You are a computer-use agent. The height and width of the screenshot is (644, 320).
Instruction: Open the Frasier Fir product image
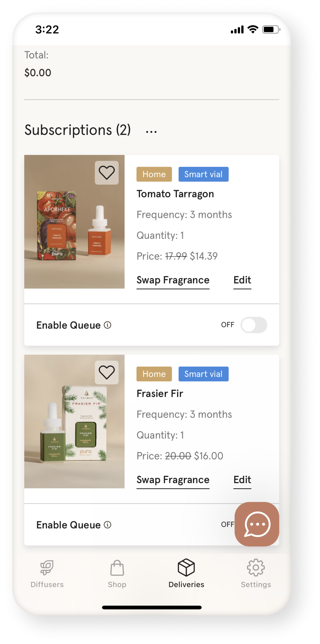point(74,422)
